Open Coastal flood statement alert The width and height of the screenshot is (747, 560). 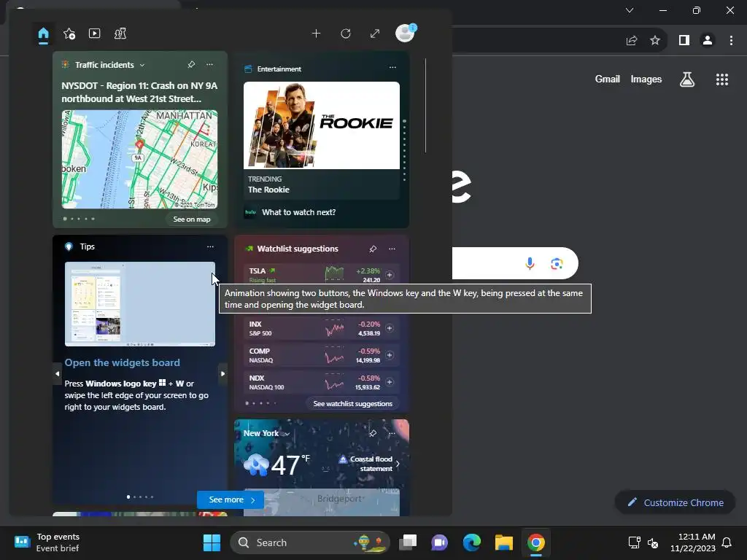[369, 464]
